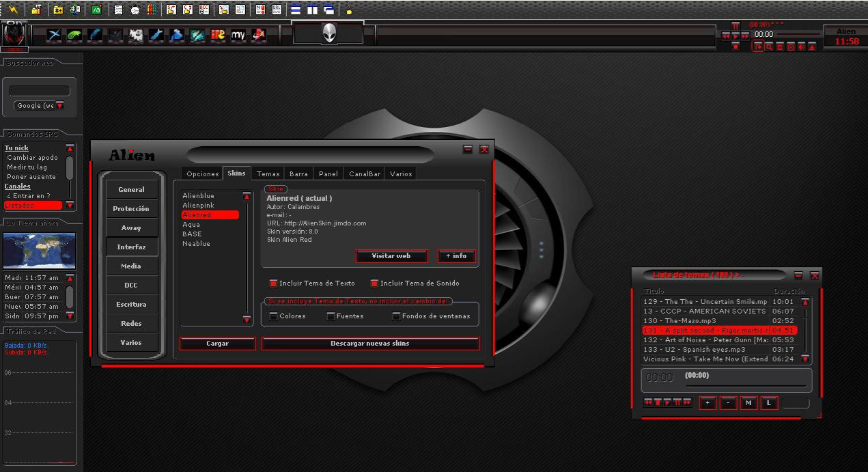
Task: Click the song list scroll-down arrow
Action: [x=805, y=359]
